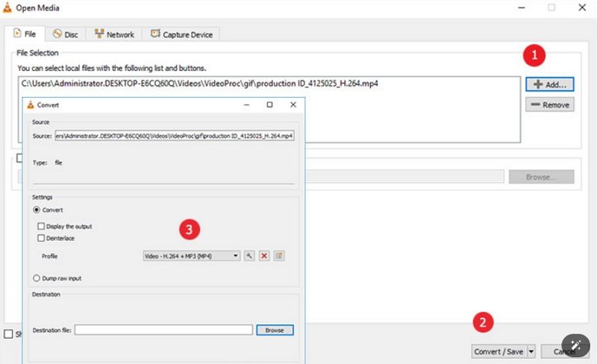Close the Convert dialog
Viewport: 597px width, 364px height.
point(293,104)
